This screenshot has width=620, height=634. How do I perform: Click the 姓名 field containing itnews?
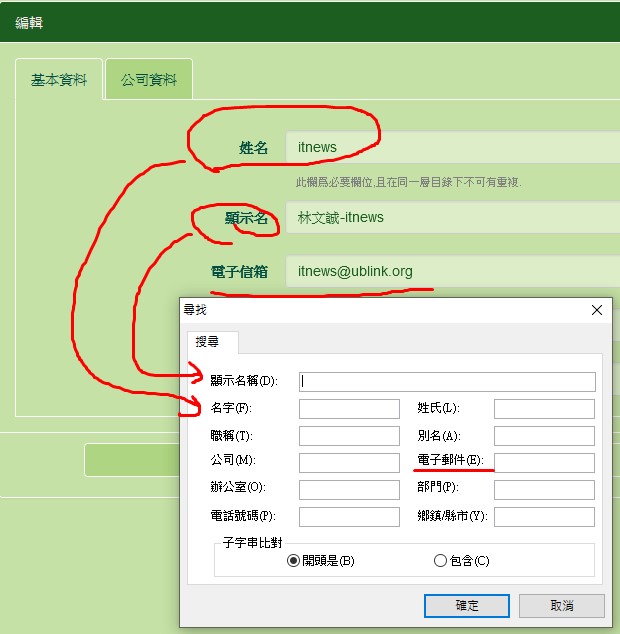(450, 147)
